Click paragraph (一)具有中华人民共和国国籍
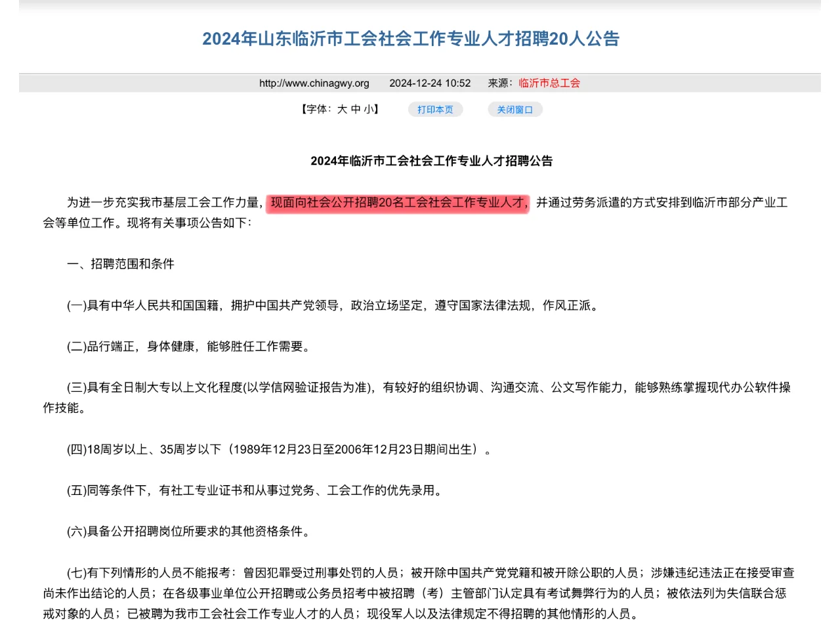Screen dimensions: 840x644 click(x=334, y=305)
